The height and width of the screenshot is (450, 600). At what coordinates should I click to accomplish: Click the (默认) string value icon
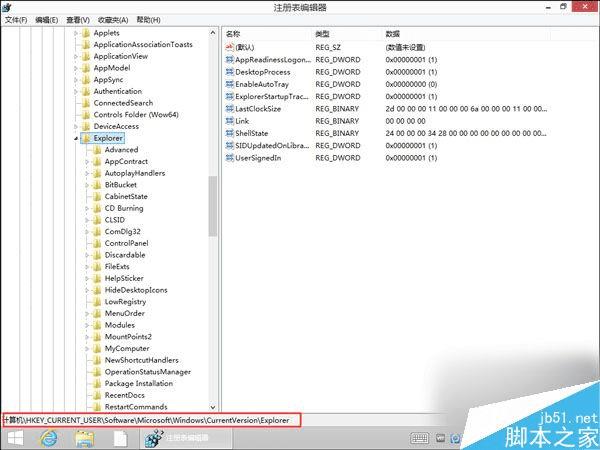point(230,47)
